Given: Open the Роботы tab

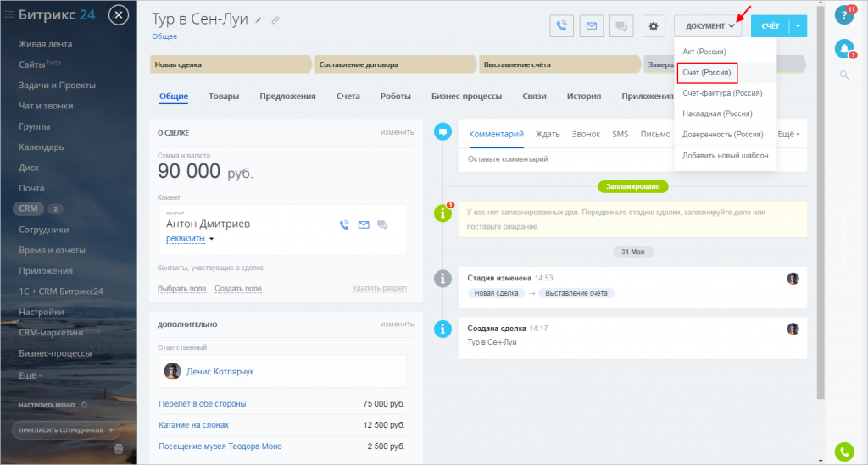Looking at the screenshot, I should pyautogui.click(x=396, y=96).
